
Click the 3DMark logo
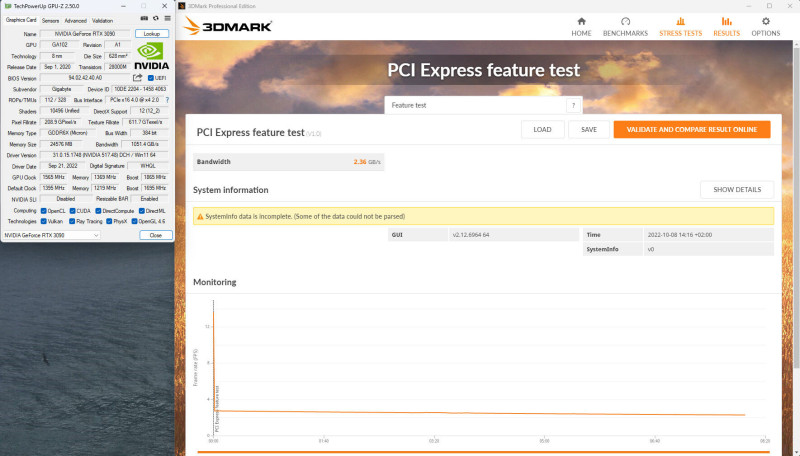(x=228, y=26)
